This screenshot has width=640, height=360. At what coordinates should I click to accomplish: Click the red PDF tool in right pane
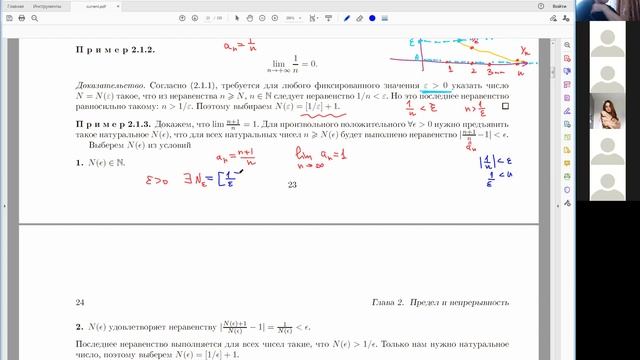click(567, 58)
